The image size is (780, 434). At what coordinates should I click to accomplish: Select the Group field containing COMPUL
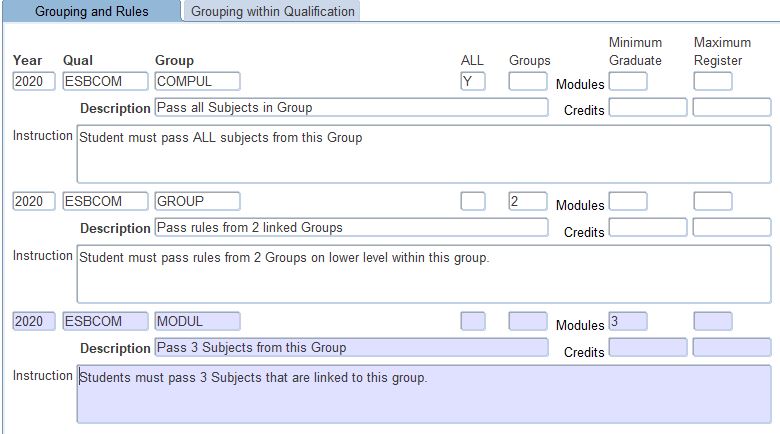click(x=197, y=82)
